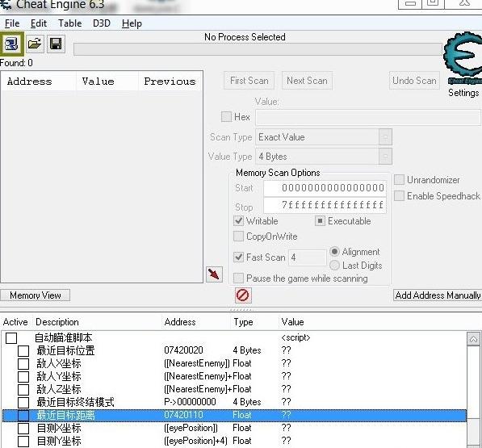Click the process progress bar
Screen dimensions: 482x448
click(258, 49)
